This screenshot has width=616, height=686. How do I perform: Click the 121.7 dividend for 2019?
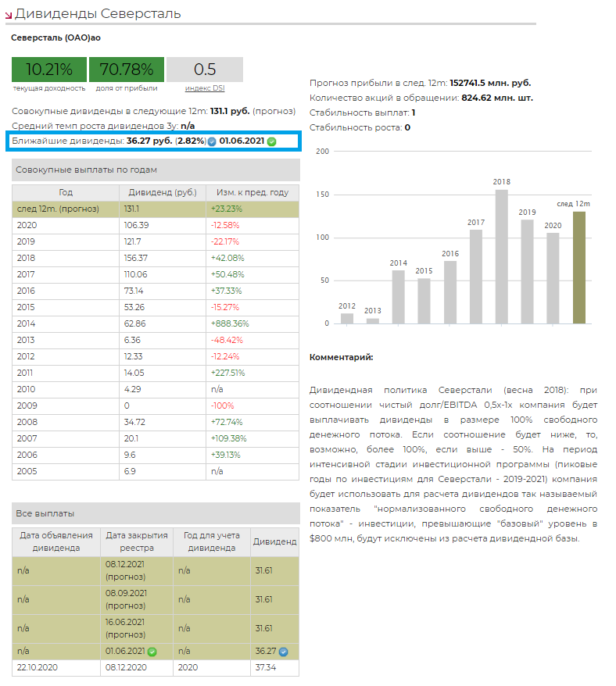point(134,242)
